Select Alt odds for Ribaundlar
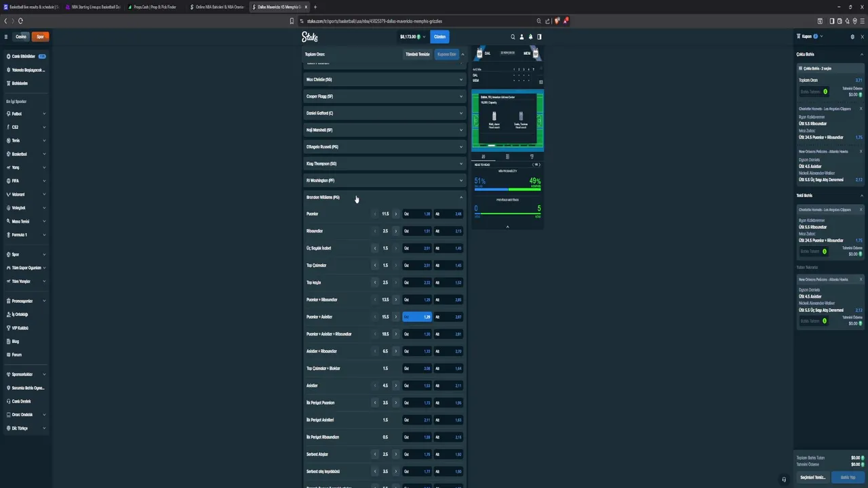868x488 pixels. coord(448,231)
